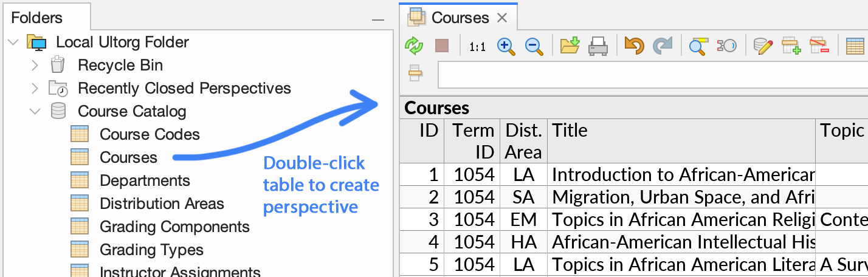Image resolution: width=868 pixels, height=277 pixels.
Task: Click the SA distribution area cell
Action: point(523,197)
